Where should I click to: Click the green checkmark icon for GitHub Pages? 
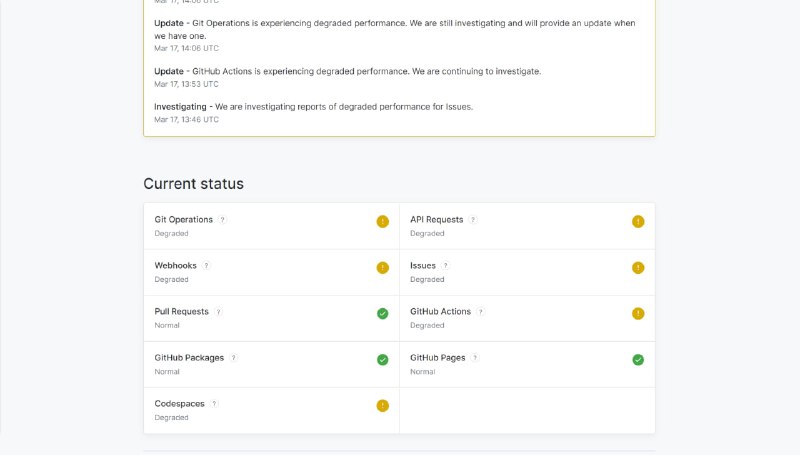[638, 360]
